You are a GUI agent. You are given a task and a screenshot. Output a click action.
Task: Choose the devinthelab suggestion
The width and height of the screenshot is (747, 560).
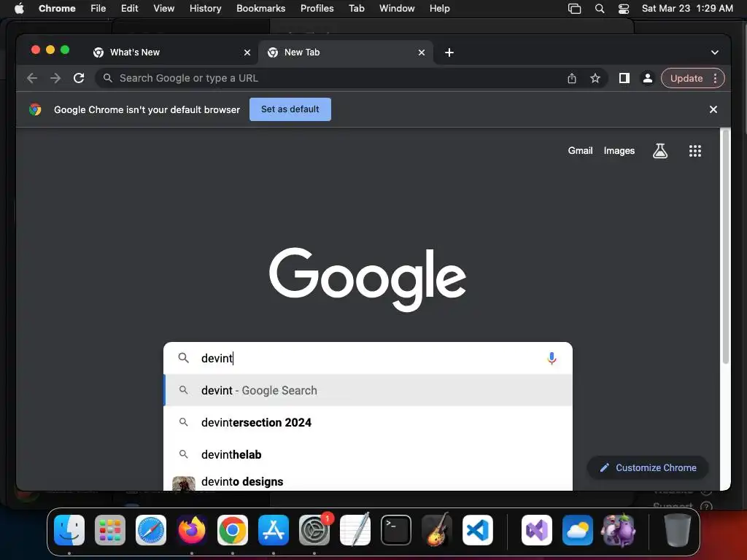click(x=368, y=454)
